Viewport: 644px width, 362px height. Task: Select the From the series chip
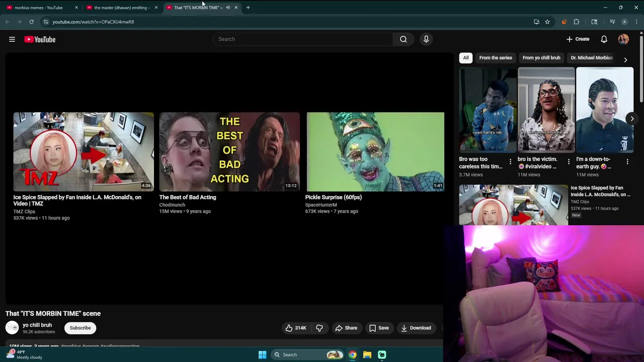[x=496, y=58]
